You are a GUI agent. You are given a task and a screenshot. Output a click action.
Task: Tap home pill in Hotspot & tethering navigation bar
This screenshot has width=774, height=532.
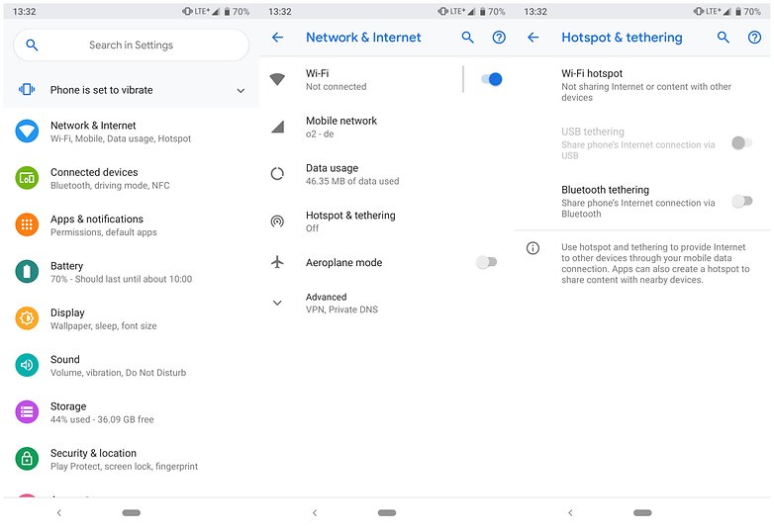coord(642,513)
